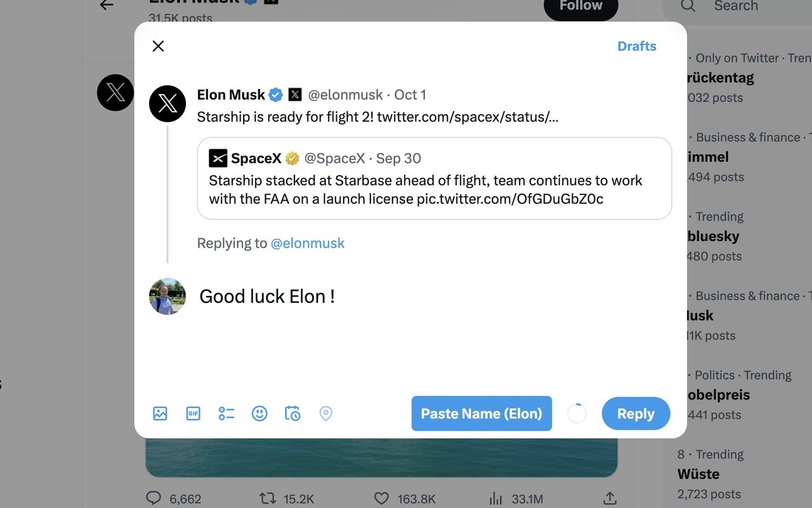Open the emoji picker
Image resolution: width=812 pixels, height=508 pixels.
(x=259, y=413)
